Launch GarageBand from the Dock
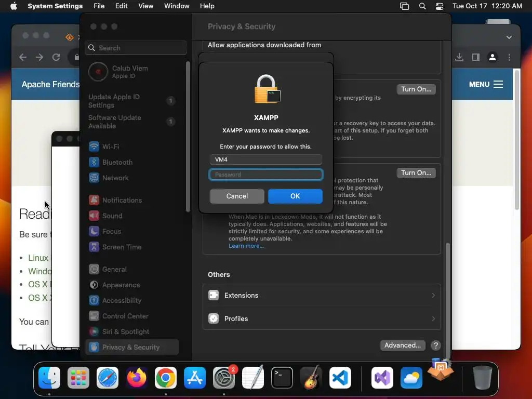Screen dimensions: 532x399 coord(311,378)
